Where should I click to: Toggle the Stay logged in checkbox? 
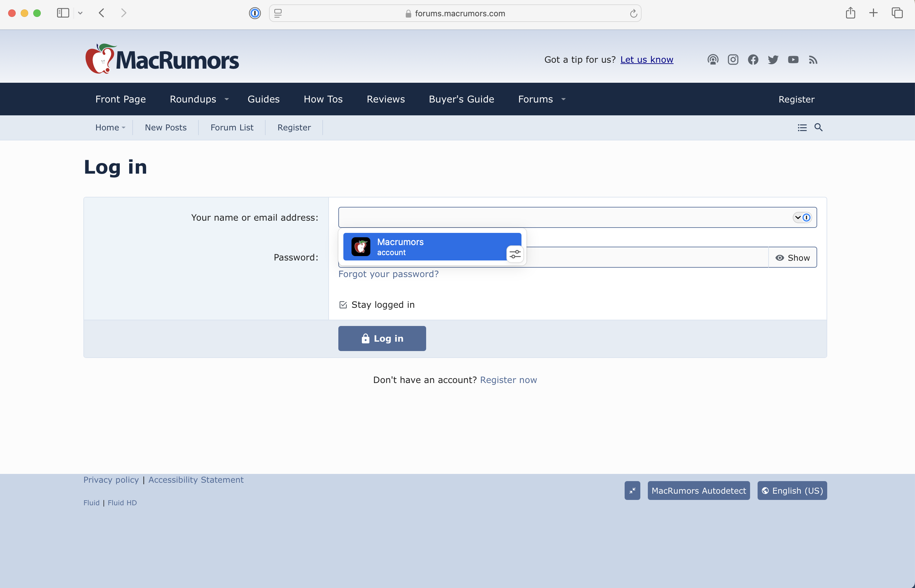click(343, 305)
